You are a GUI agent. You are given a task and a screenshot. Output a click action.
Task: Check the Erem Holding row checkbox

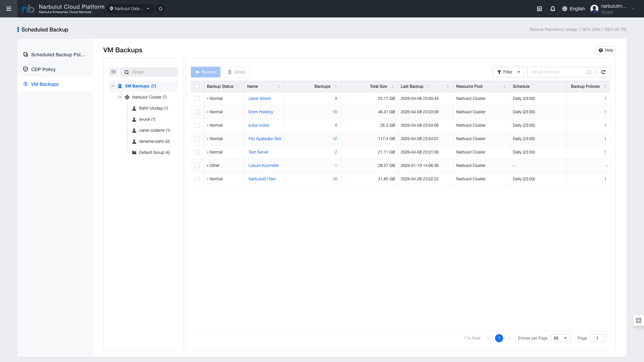pos(197,112)
